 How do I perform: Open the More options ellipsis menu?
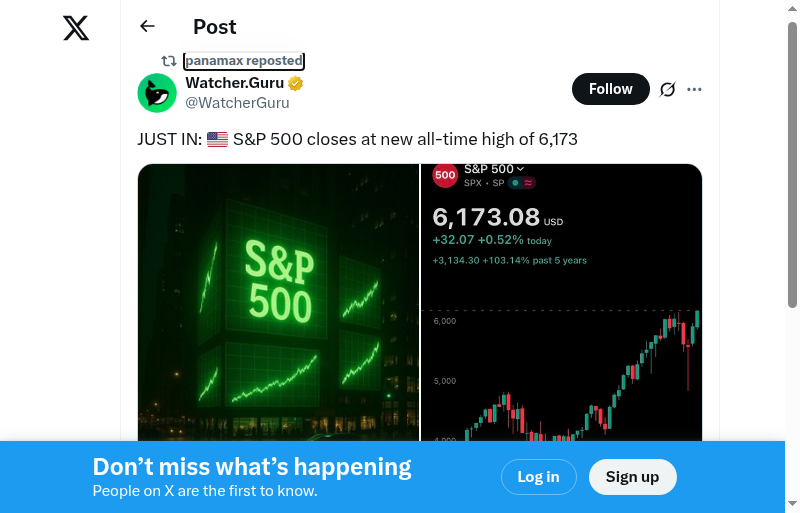click(695, 89)
